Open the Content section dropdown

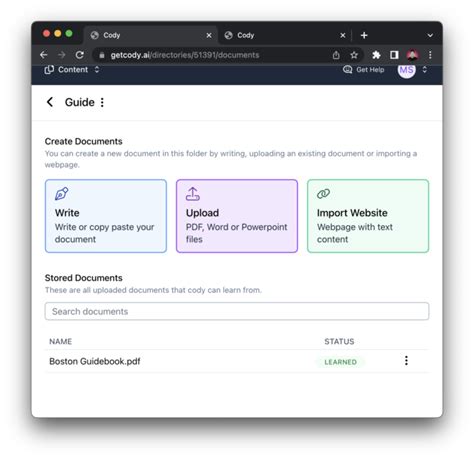(x=72, y=70)
